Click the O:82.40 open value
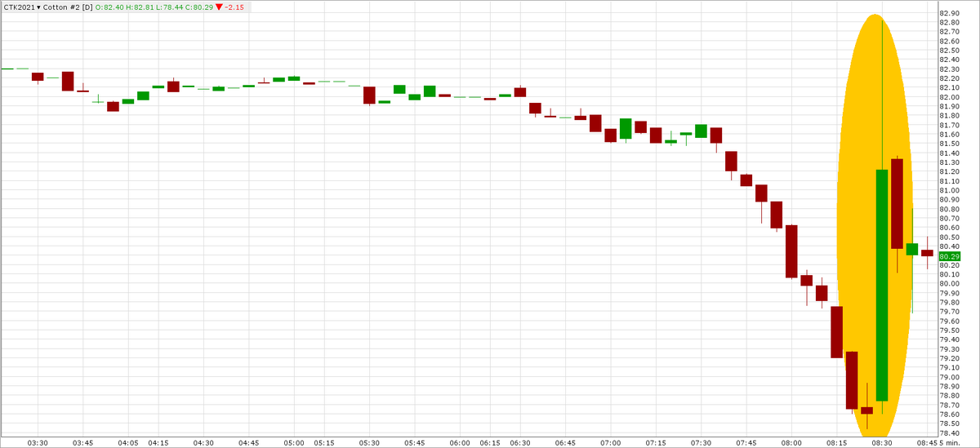980x448 pixels. tap(110, 7)
